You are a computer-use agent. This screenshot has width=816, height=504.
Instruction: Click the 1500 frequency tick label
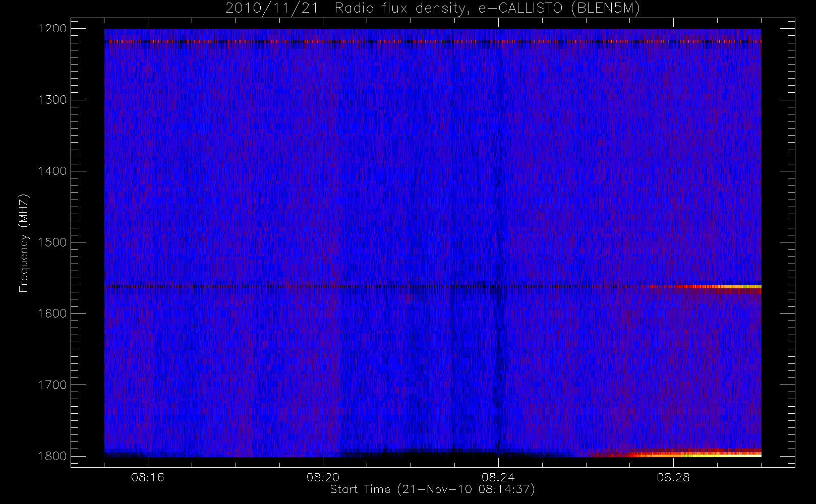52,242
